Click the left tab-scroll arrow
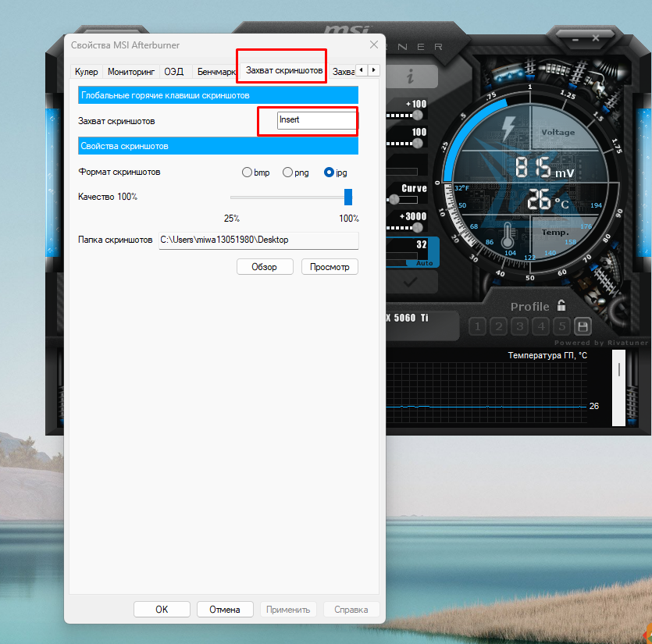 coord(362,69)
